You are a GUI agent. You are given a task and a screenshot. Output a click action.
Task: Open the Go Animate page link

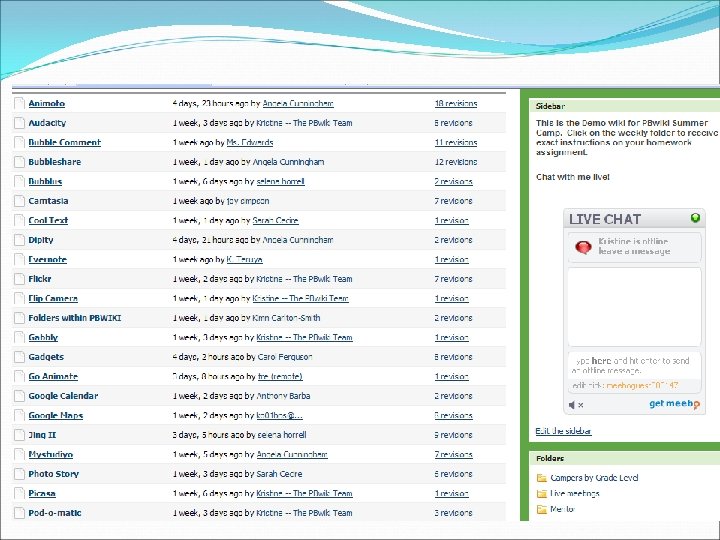click(53, 377)
